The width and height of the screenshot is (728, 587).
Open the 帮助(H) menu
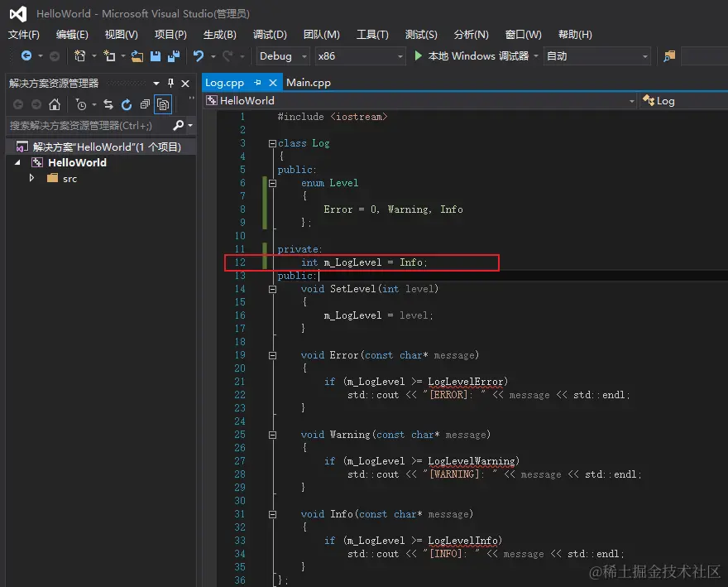pyautogui.click(x=575, y=35)
